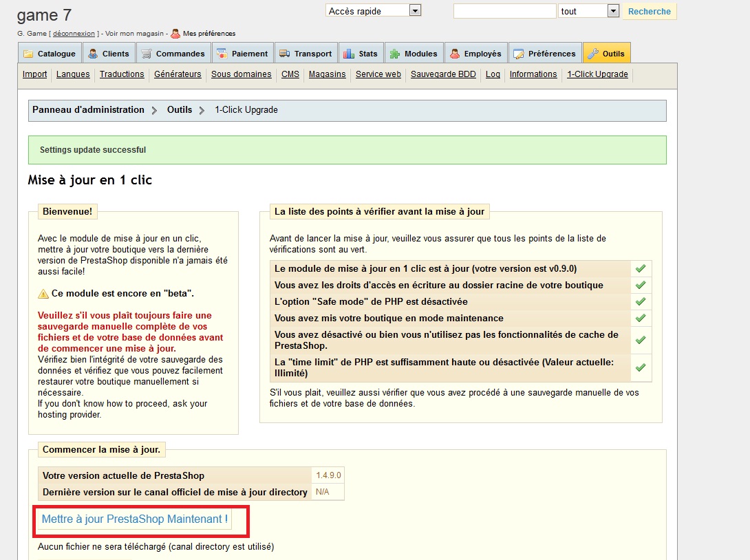The image size is (750, 560).
Task: Open the Sauvegarde BDD link
Action: tap(443, 74)
